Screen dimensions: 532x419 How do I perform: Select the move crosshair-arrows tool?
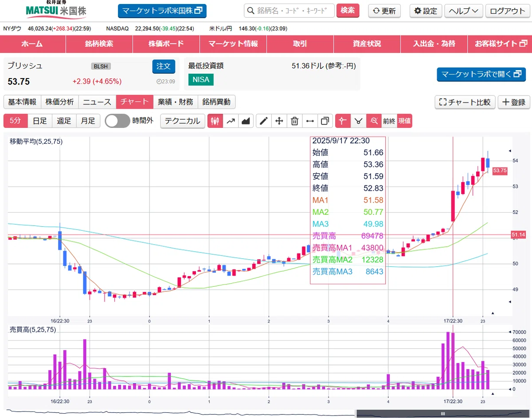279,121
